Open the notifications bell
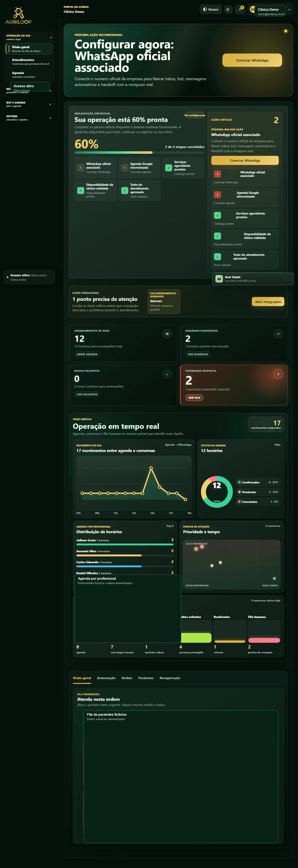 [x=240, y=10]
